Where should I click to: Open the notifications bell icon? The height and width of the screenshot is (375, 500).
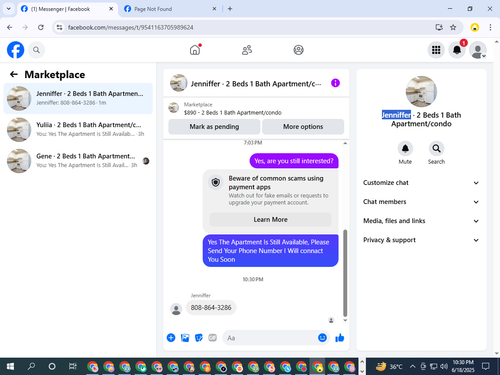(457, 50)
